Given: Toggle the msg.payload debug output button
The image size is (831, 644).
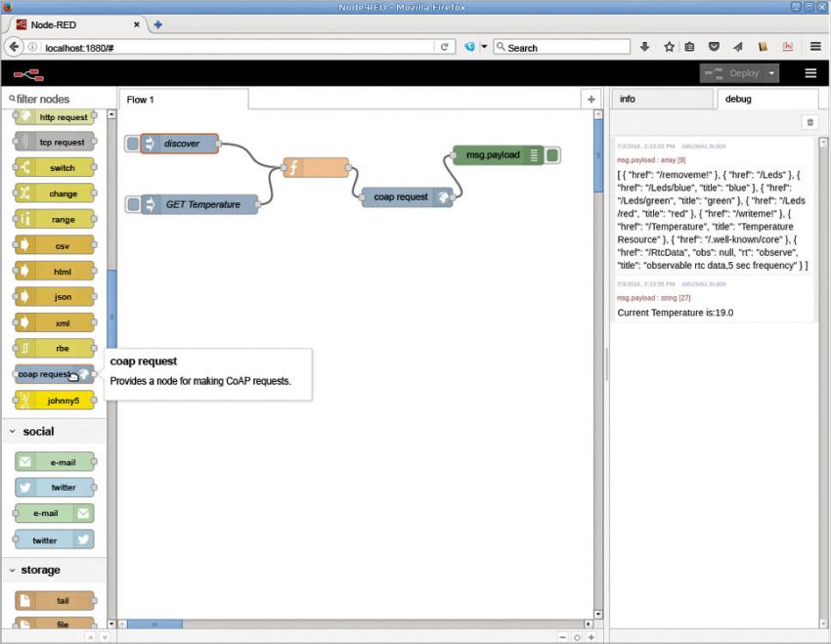Looking at the screenshot, I should [x=552, y=154].
